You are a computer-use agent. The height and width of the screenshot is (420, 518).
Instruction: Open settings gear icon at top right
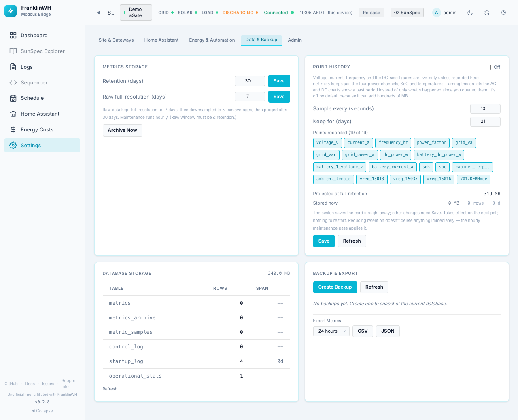click(x=503, y=13)
